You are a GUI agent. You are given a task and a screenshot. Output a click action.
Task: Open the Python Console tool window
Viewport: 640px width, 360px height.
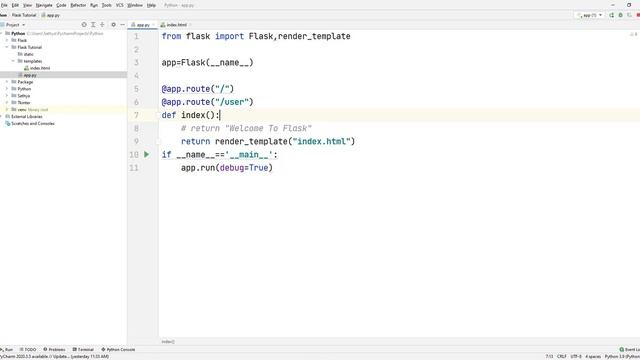[118, 349]
